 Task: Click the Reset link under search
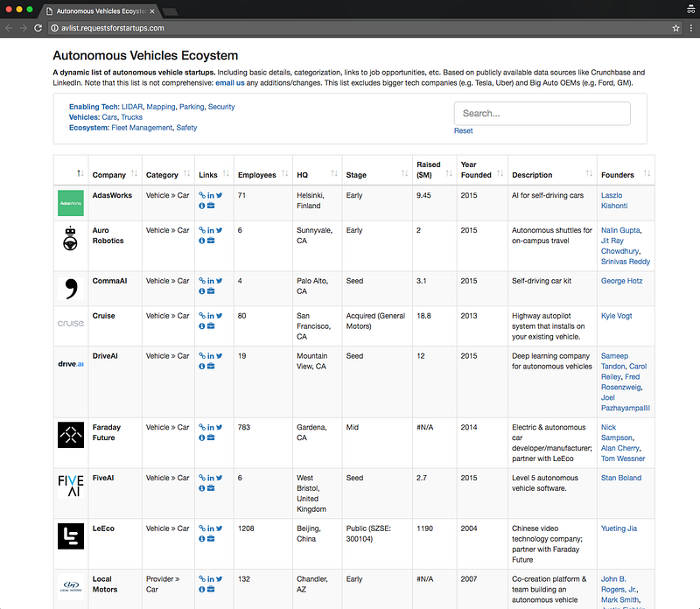(463, 131)
